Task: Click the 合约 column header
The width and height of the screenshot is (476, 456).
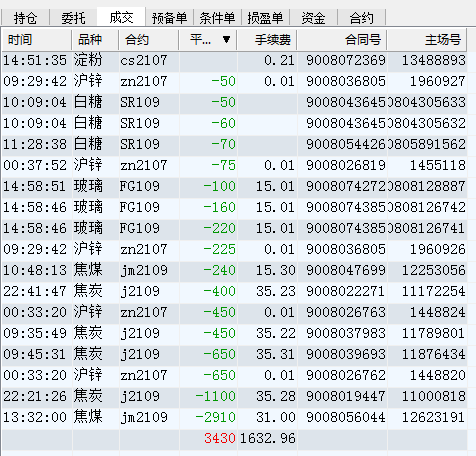Action: (149, 40)
